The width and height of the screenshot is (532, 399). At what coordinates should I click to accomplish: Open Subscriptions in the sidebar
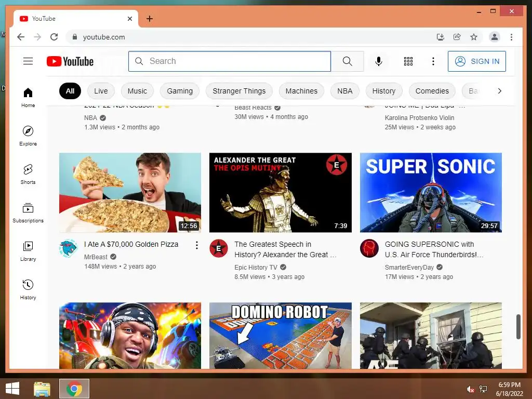28,212
